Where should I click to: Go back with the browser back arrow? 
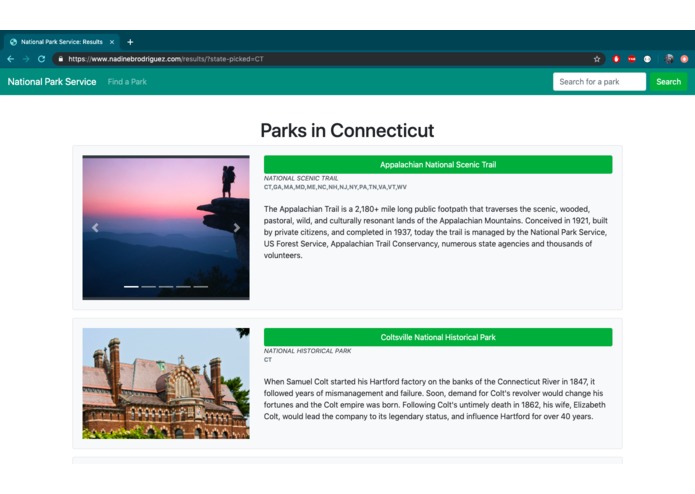pos(11,59)
